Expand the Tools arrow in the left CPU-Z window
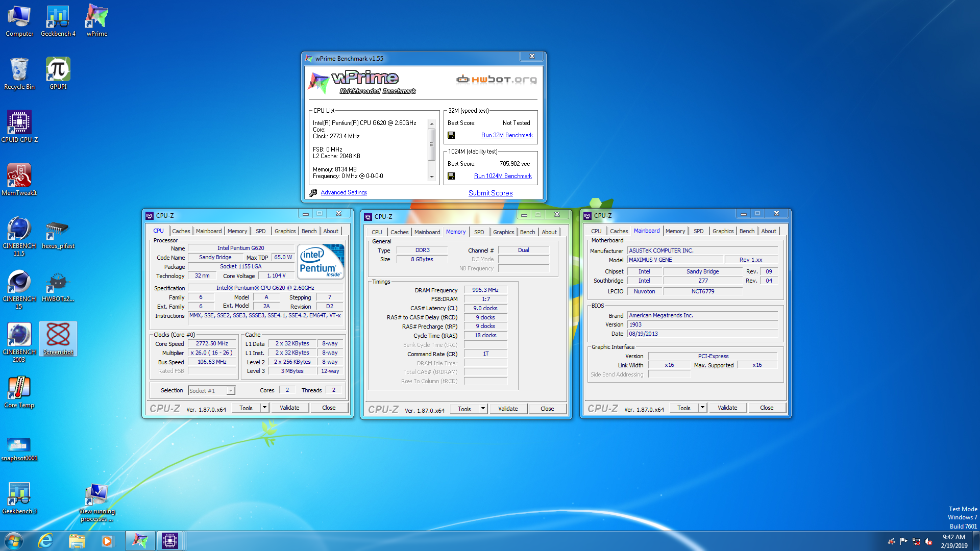The height and width of the screenshot is (551, 980). click(264, 408)
